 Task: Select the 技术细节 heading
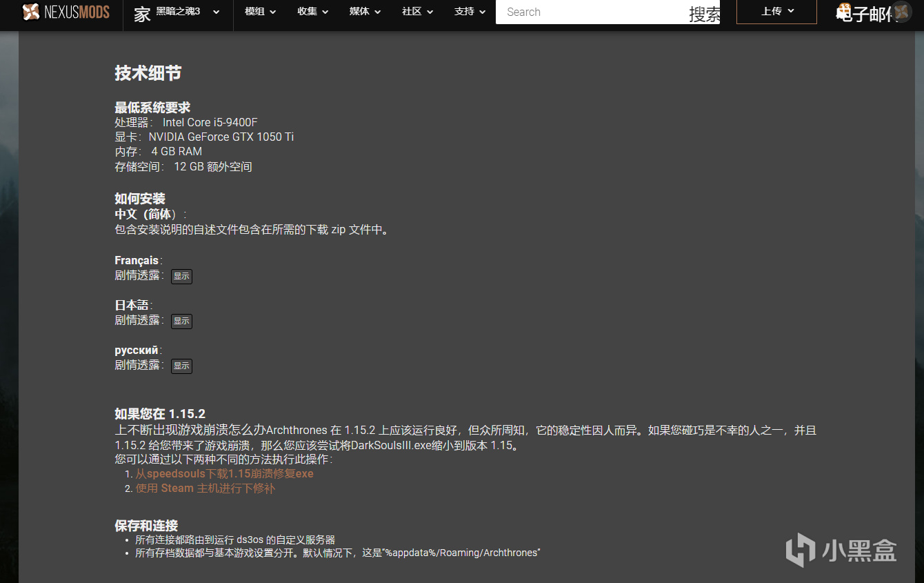pos(148,73)
